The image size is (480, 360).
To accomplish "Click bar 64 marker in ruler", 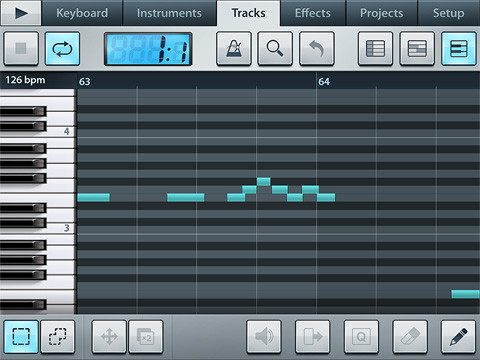I will (324, 81).
